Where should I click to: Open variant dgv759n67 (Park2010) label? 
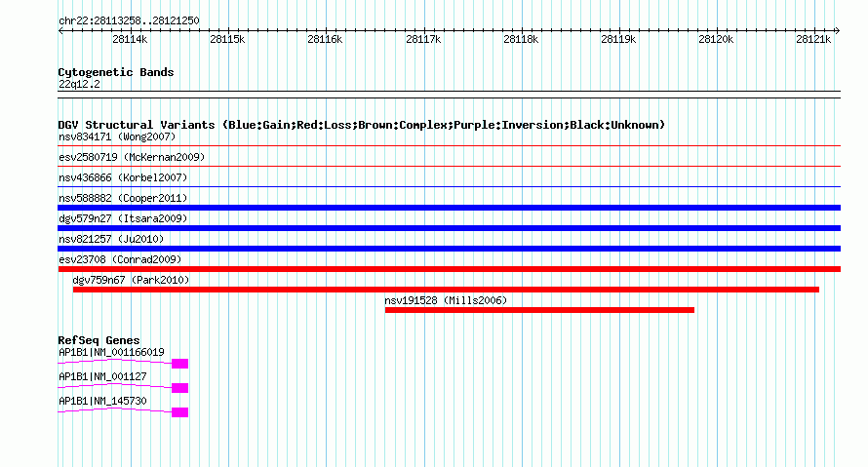[131, 280]
